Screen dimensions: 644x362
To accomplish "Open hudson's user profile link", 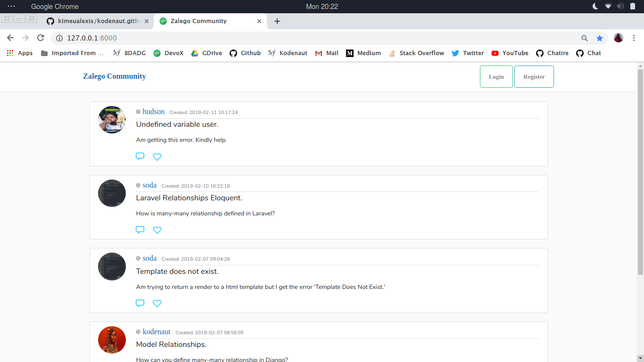I will [153, 112].
